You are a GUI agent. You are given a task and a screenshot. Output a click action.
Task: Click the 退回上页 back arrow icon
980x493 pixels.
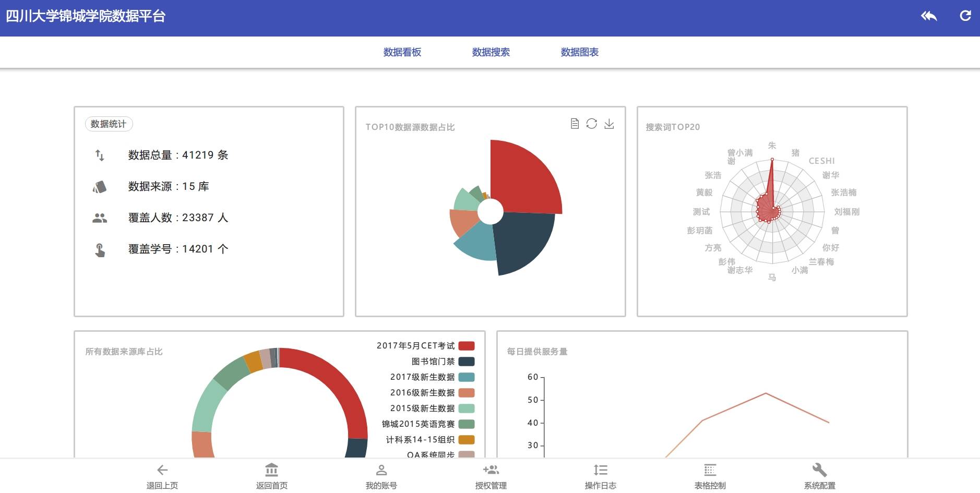pos(162,470)
